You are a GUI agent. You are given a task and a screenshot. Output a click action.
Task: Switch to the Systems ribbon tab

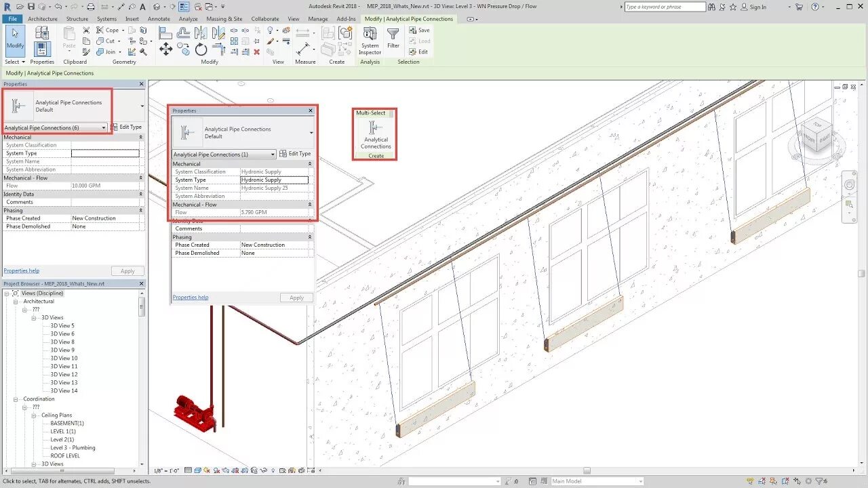(x=106, y=19)
